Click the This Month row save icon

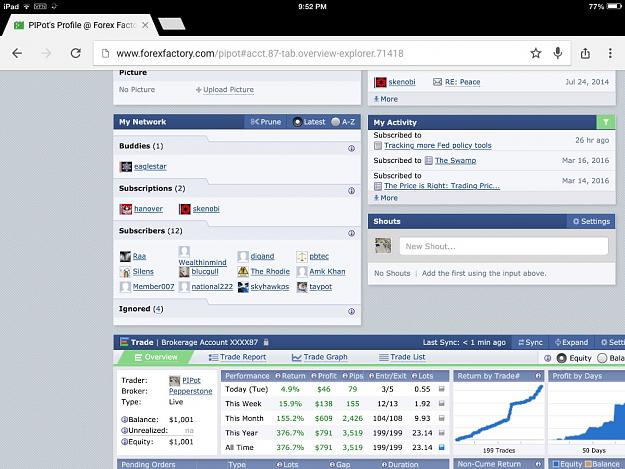(x=441, y=418)
